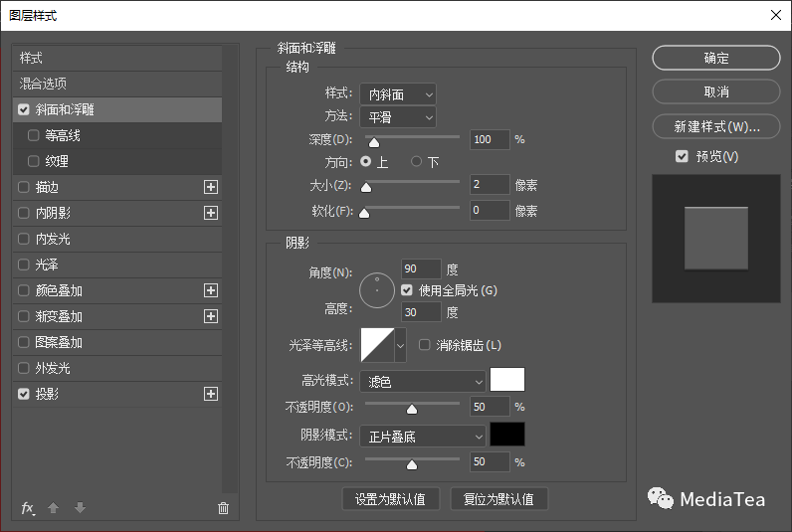Click the style preview thumbnail
The height and width of the screenshot is (532, 792).
pyautogui.click(x=716, y=239)
